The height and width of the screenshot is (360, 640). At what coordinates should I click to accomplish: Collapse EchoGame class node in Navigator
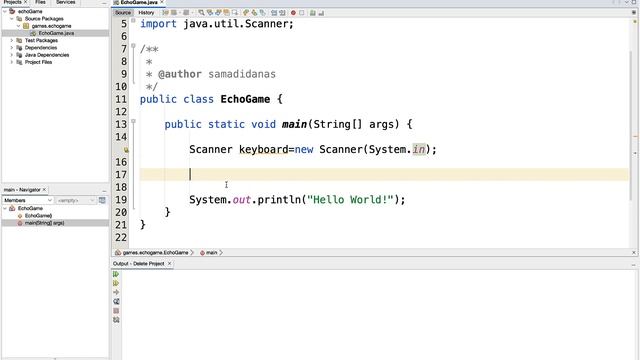coord(5,208)
